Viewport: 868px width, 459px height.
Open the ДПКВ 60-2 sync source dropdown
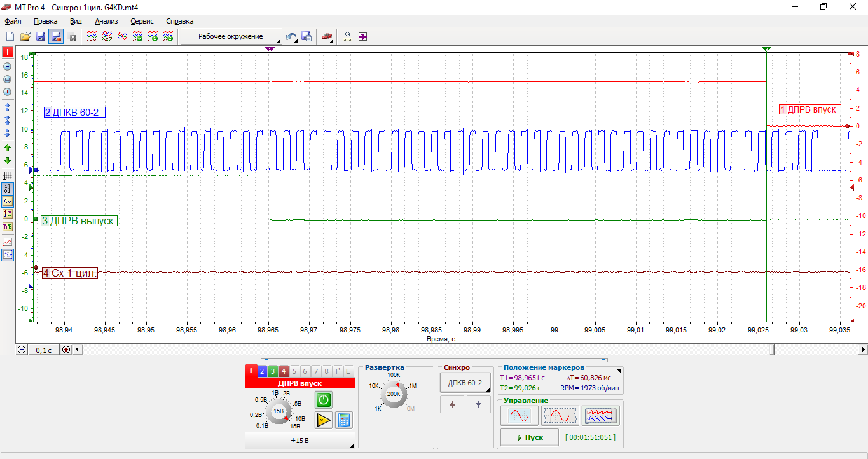click(465, 382)
